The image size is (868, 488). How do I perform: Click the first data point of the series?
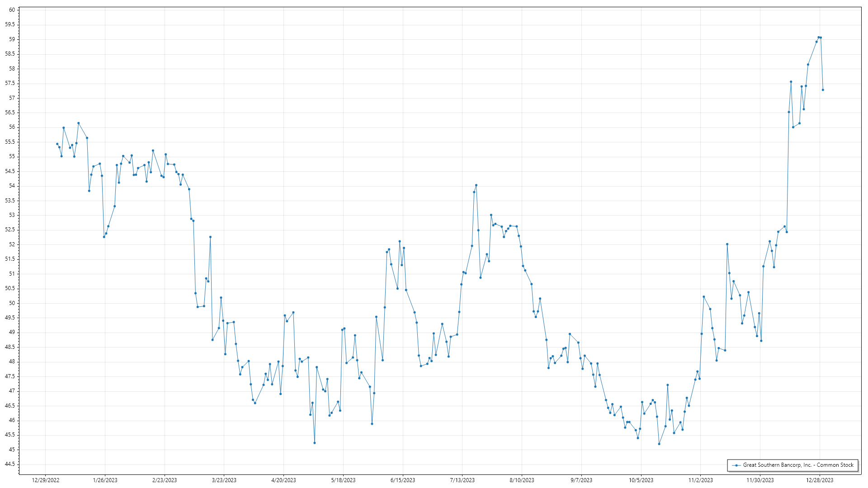(x=57, y=144)
